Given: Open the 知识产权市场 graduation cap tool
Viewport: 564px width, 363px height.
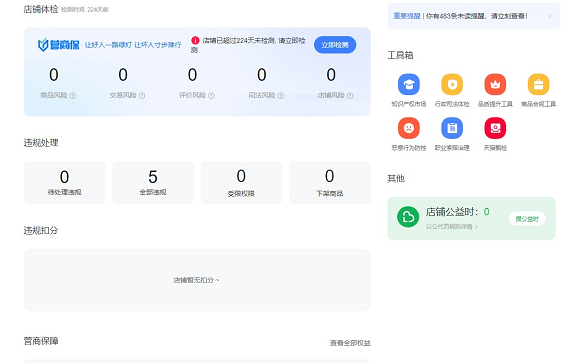Looking at the screenshot, I should point(409,85).
